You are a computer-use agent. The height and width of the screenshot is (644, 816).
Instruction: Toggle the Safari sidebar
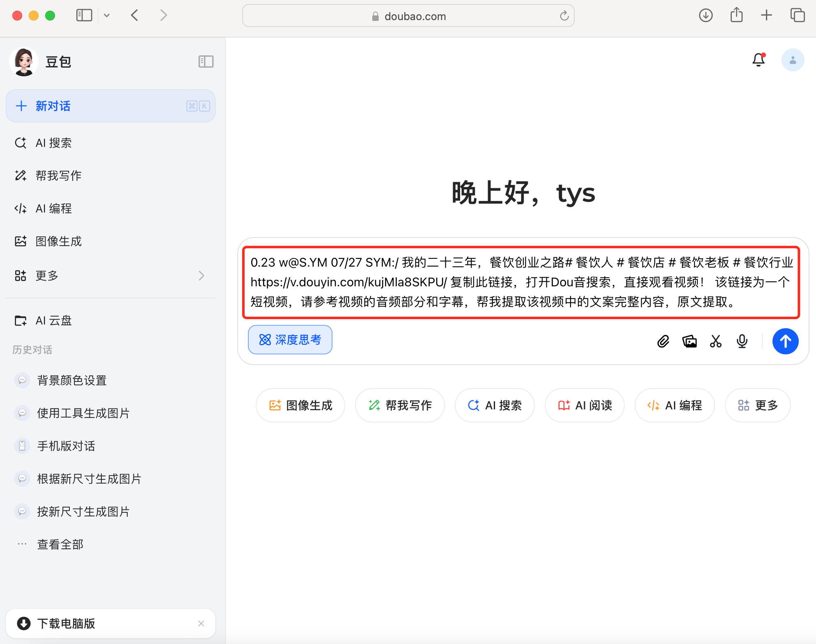[x=84, y=16]
